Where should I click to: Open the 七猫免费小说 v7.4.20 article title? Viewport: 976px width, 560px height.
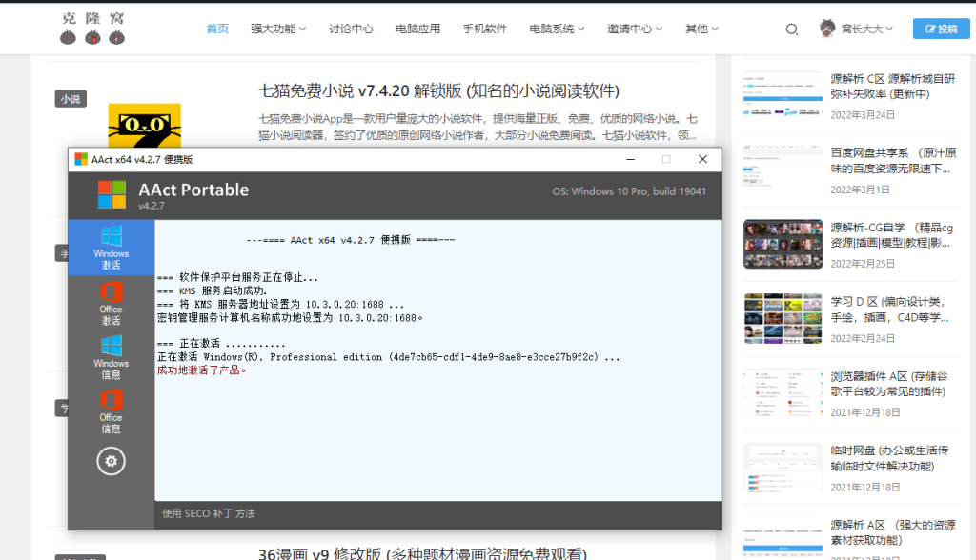point(438,90)
